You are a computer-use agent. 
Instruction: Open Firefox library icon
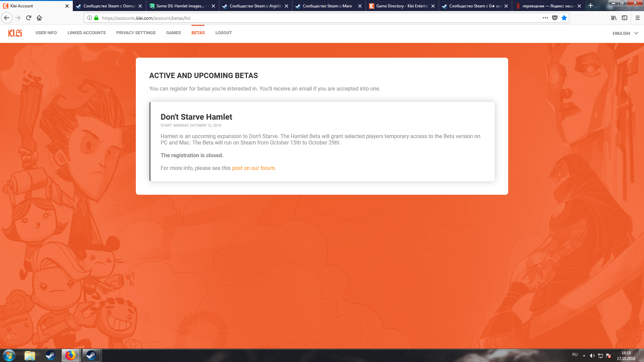614,18
